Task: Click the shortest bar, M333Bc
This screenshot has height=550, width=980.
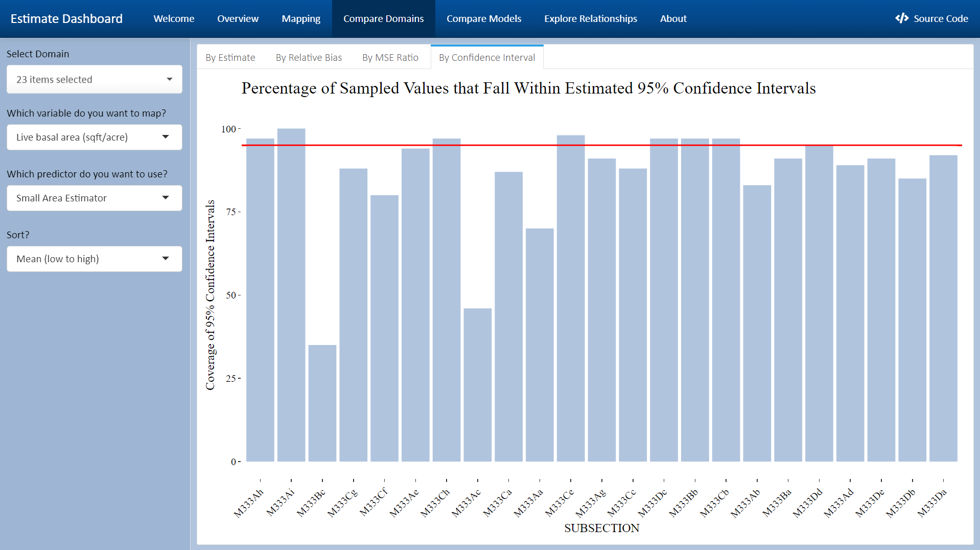Action: [322, 403]
